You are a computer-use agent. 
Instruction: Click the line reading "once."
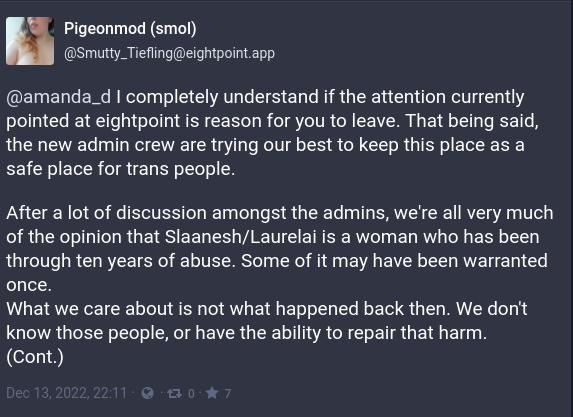pyautogui.click(x=29, y=285)
